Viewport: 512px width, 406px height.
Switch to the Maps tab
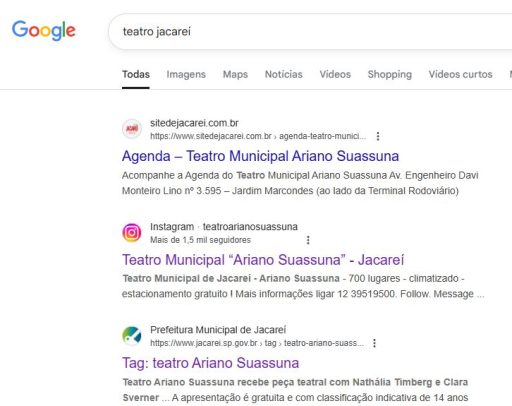pos(235,74)
